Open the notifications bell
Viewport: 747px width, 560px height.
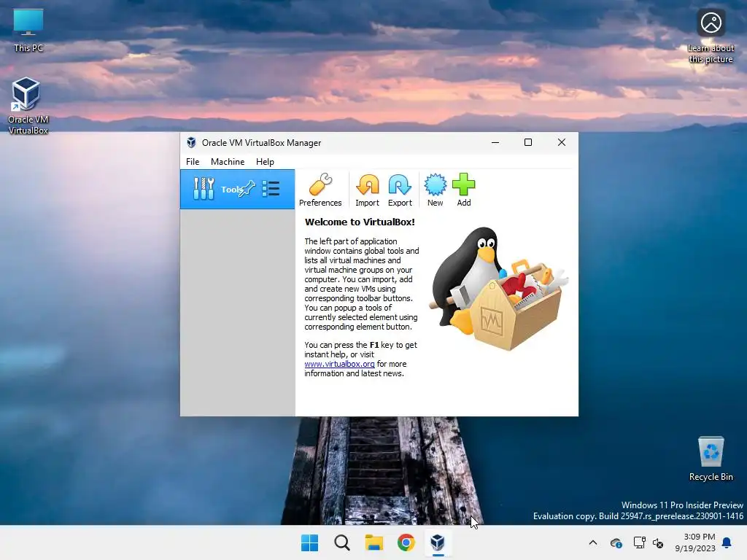click(727, 542)
